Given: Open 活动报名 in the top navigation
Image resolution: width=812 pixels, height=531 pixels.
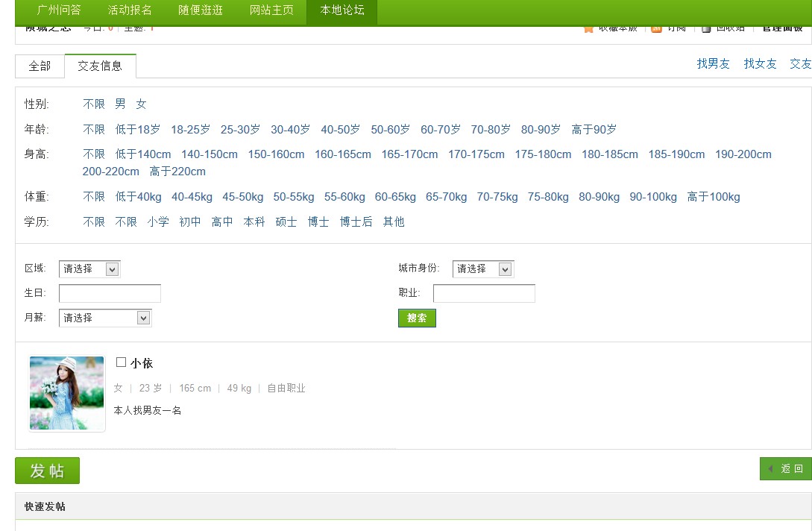Looking at the screenshot, I should pyautogui.click(x=130, y=10).
